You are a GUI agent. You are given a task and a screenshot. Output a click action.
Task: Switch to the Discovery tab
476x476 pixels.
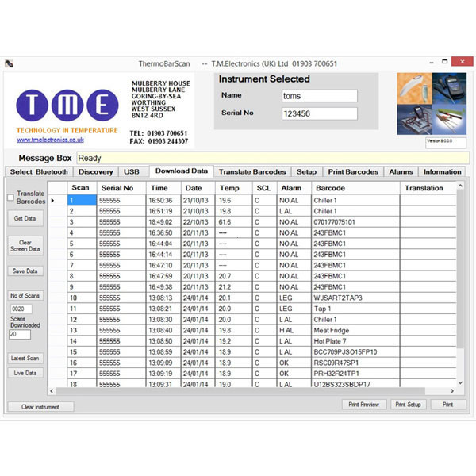click(96, 171)
